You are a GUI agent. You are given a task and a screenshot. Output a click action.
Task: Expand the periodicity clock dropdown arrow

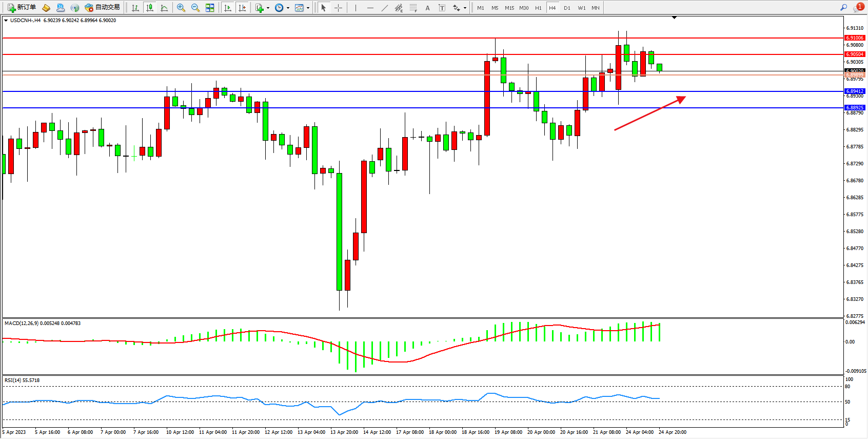tap(288, 8)
